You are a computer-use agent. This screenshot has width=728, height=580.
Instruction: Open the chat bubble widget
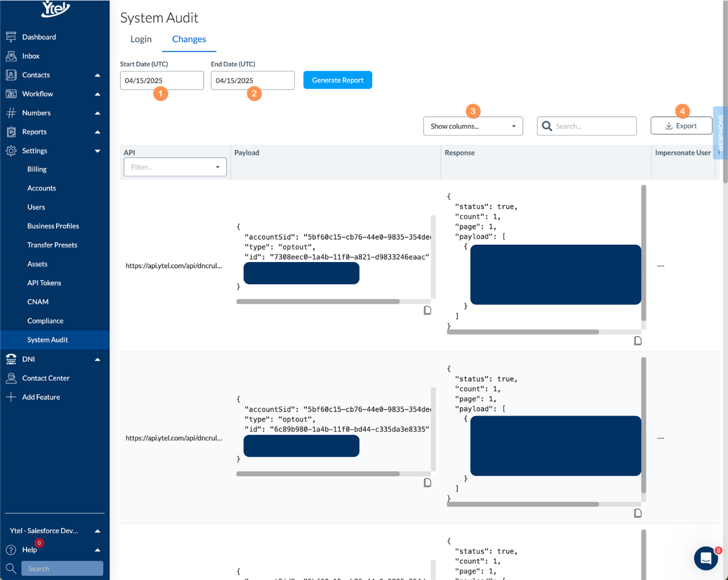[x=706, y=558]
